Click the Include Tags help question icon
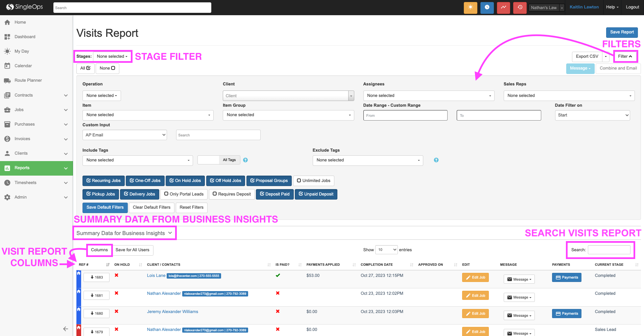Image resolution: width=644 pixels, height=336 pixels. (x=245, y=160)
